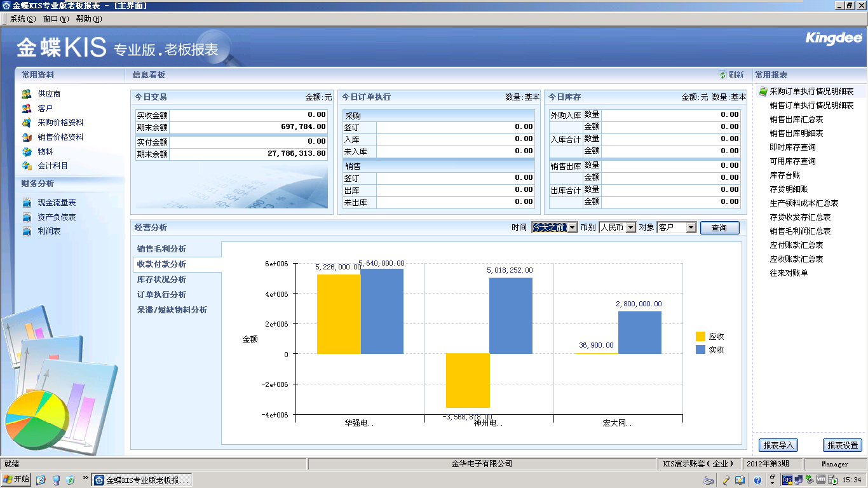
Task: Click the yellow 应收 legend swatch
Action: pyautogui.click(x=701, y=337)
